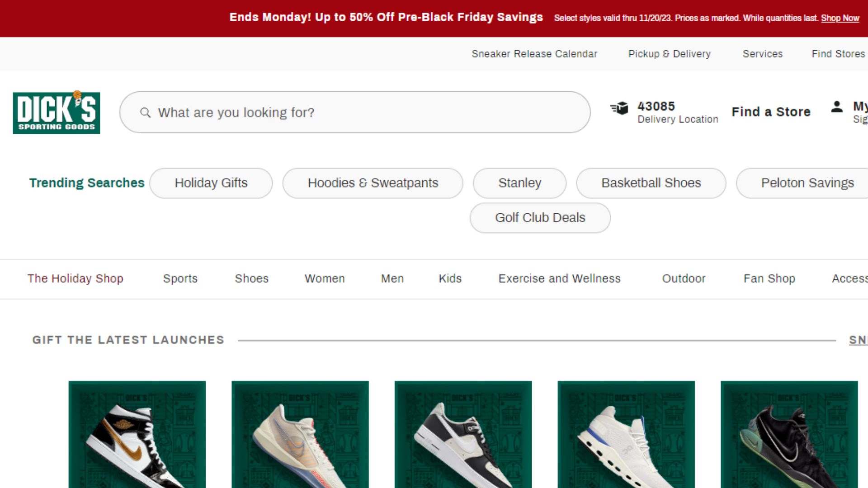Open the Find Stores link
Image resolution: width=868 pixels, height=488 pixels.
pos(838,54)
